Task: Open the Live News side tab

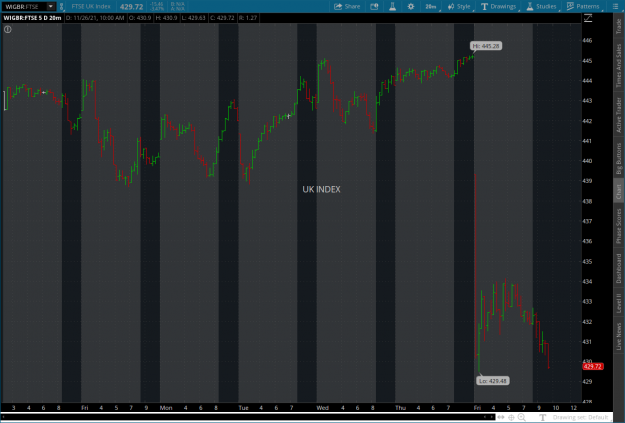Action: tap(619, 336)
